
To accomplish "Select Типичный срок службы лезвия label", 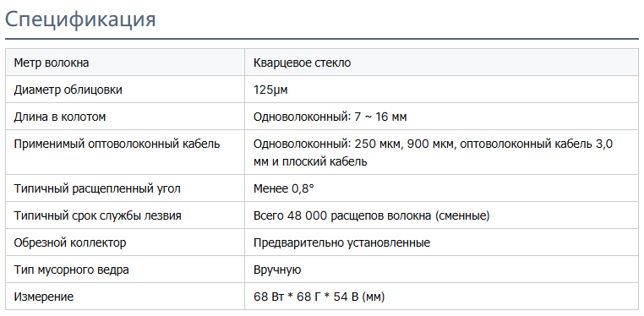I will (x=97, y=215).
